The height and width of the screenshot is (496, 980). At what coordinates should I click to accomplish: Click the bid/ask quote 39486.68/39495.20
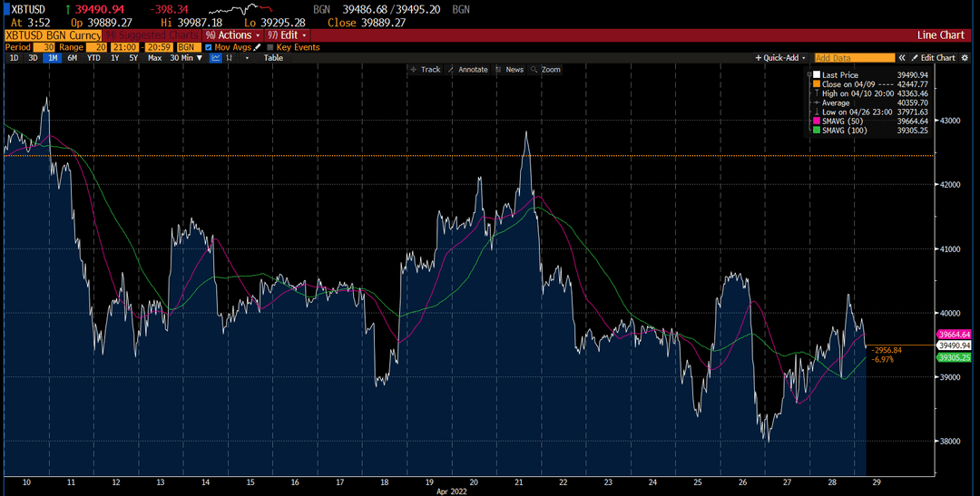pos(393,10)
